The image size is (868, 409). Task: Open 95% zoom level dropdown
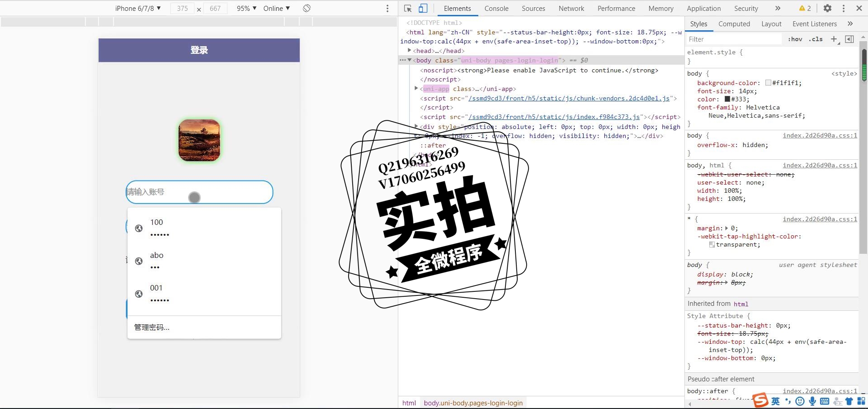pyautogui.click(x=247, y=8)
